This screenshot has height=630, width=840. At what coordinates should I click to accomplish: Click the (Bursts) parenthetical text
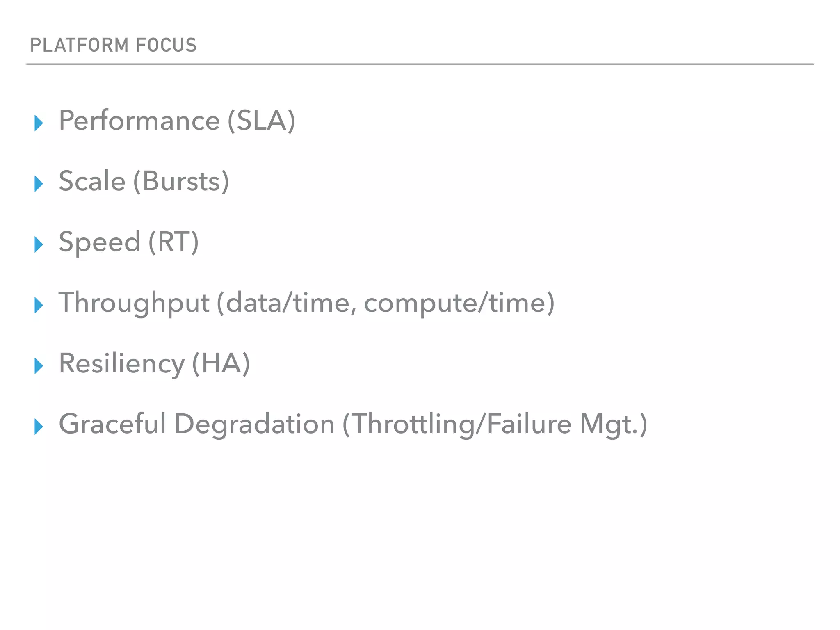coord(181,181)
